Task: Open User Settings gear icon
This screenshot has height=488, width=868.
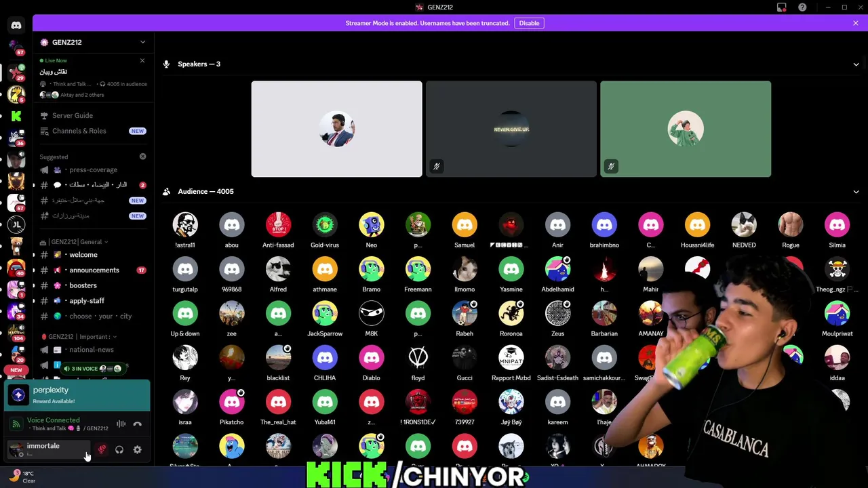Action: (x=137, y=449)
